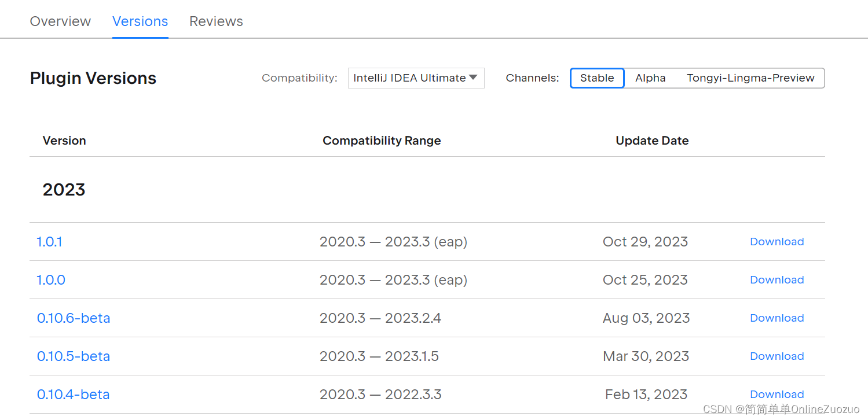
Task: Click the 2023 year group heading
Action: 64,190
